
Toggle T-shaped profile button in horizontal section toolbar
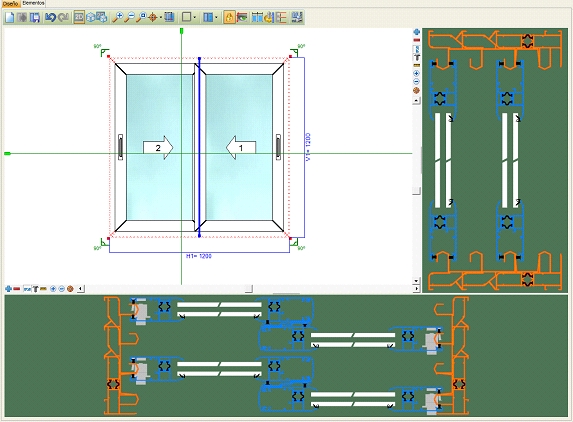(x=35, y=289)
